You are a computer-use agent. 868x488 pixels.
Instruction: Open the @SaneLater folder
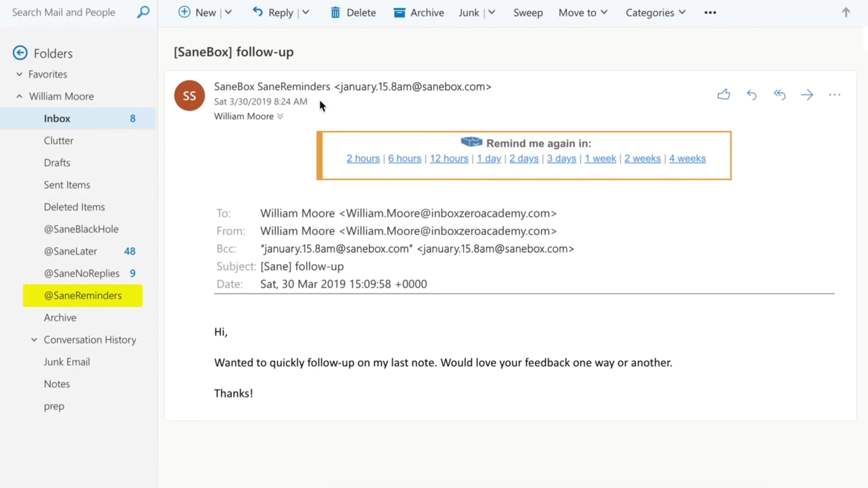coord(71,251)
